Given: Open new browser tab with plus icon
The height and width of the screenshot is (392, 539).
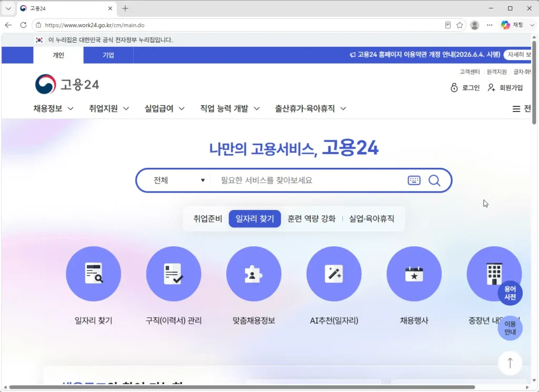Looking at the screenshot, I should 125,8.
